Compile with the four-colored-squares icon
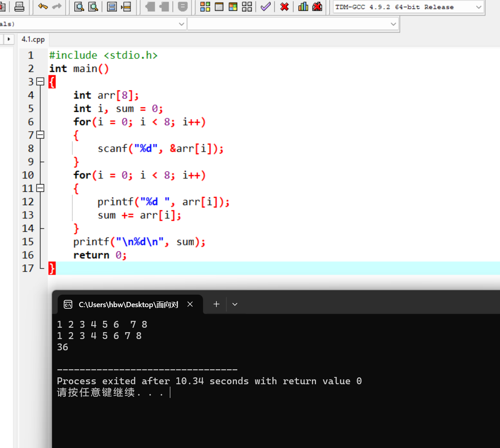The image size is (500, 448). pos(205,6)
